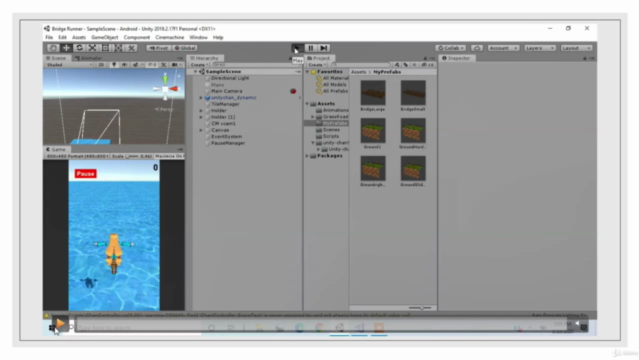Open the Account dropdown
Screen dimensions: 640x360
pyautogui.click(x=503, y=48)
